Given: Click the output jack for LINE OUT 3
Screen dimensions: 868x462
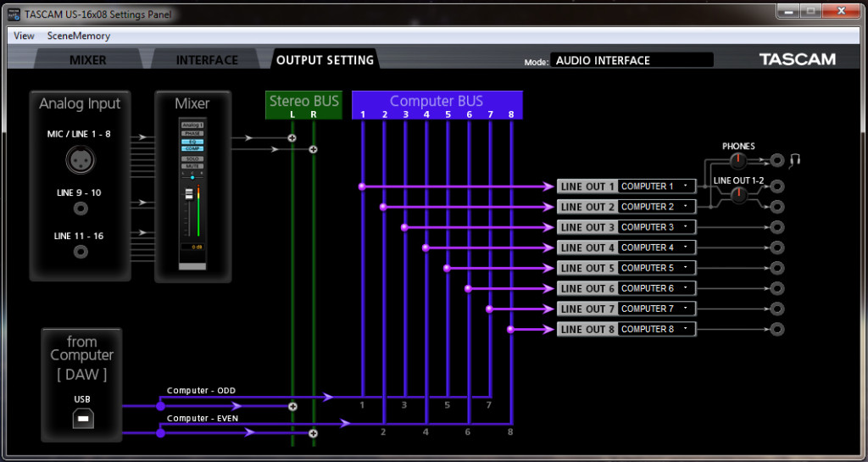Looking at the screenshot, I should (x=777, y=227).
